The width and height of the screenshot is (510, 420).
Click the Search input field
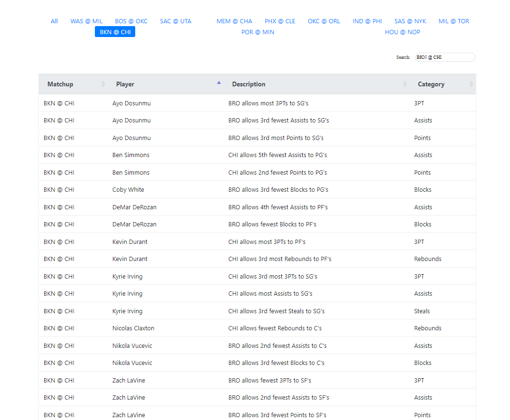coord(445,57)
